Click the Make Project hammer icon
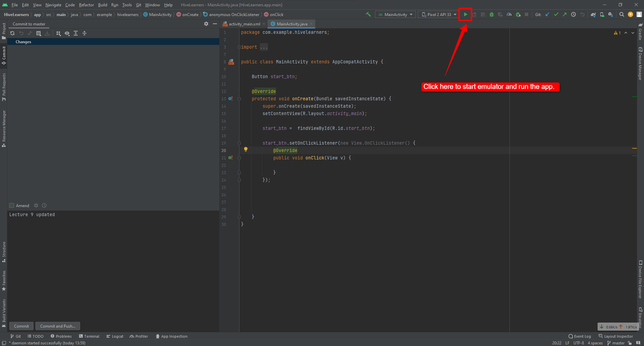The height and width of the screenshot is (346, 644). pos(368,15)
